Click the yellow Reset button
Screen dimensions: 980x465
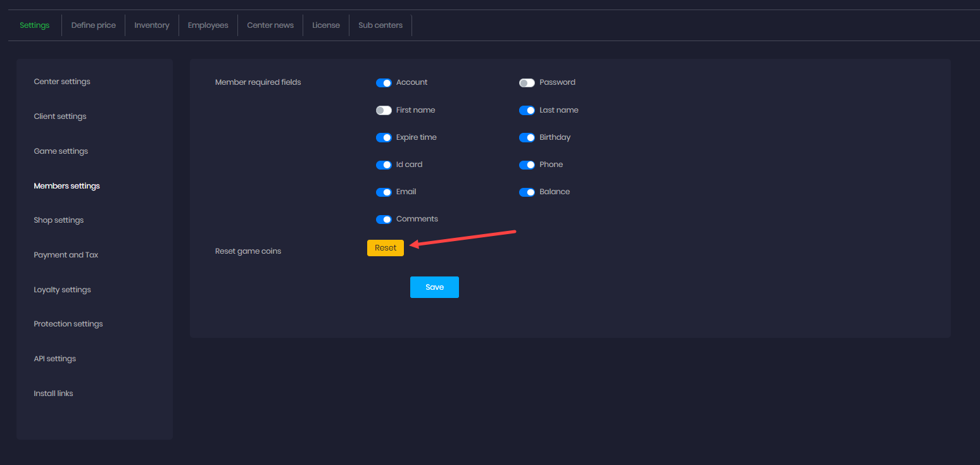pyautogui.click(x=385, y=248)
